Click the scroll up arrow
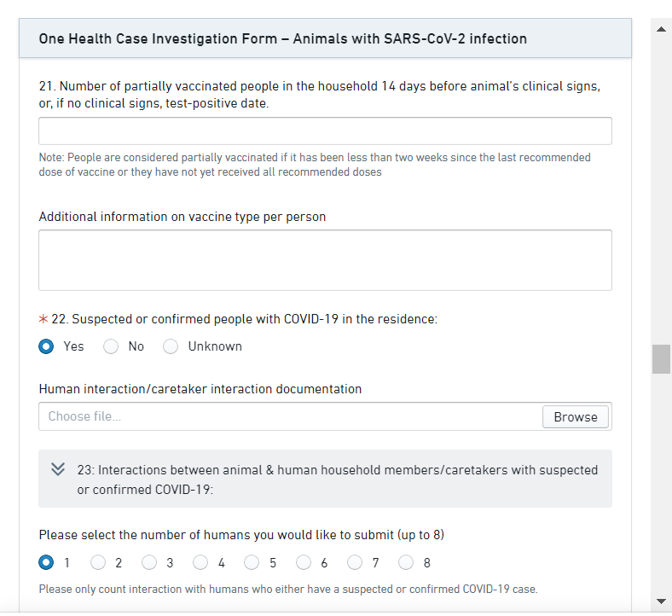This screenshot has height=616, width=672. click(661, 30)
